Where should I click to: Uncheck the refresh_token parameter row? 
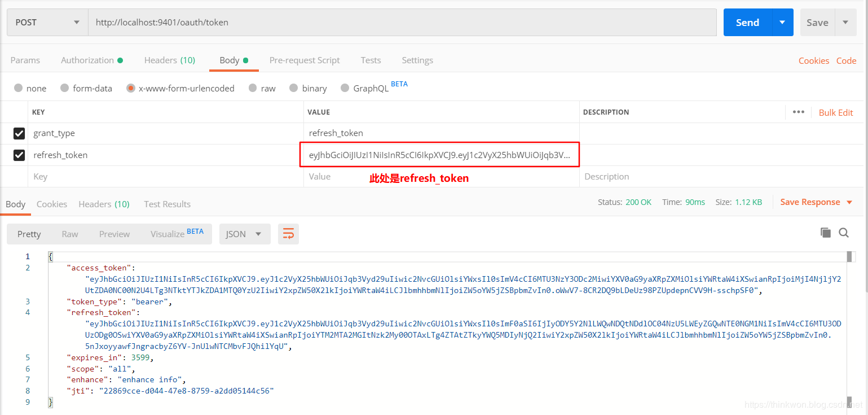pos(19,155)
